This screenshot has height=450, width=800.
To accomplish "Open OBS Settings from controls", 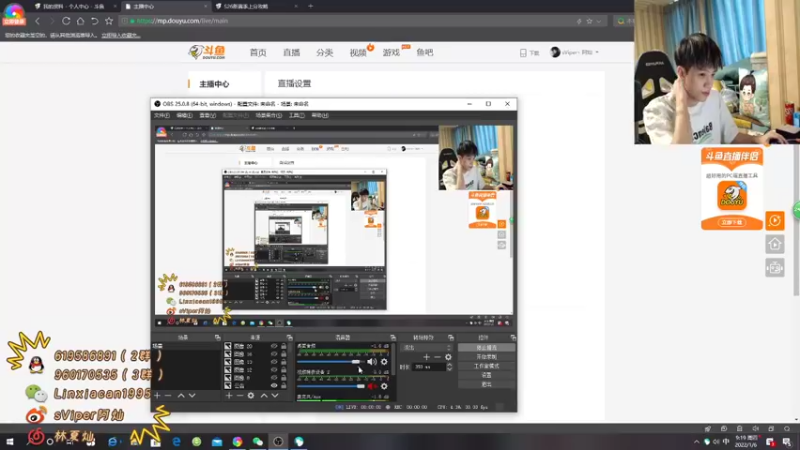I will pyautogui.click(x=486, y=375).
